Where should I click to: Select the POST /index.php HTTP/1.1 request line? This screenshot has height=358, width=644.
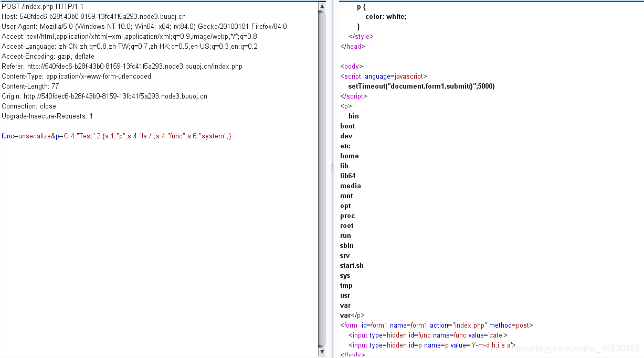click(x=43, y=6)
